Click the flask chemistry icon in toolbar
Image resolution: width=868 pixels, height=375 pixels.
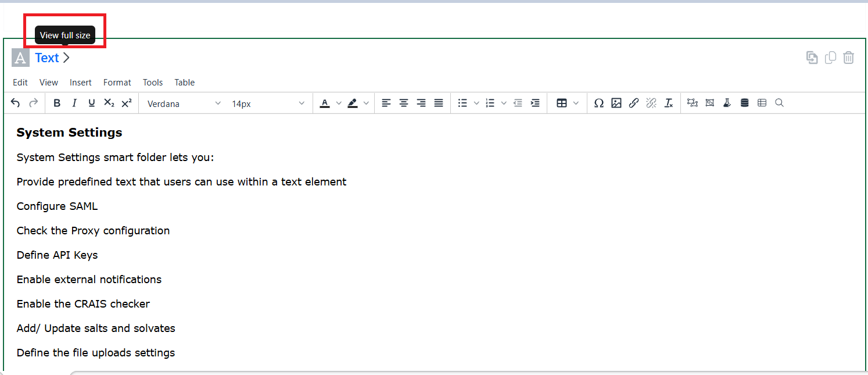coord(727,103)
